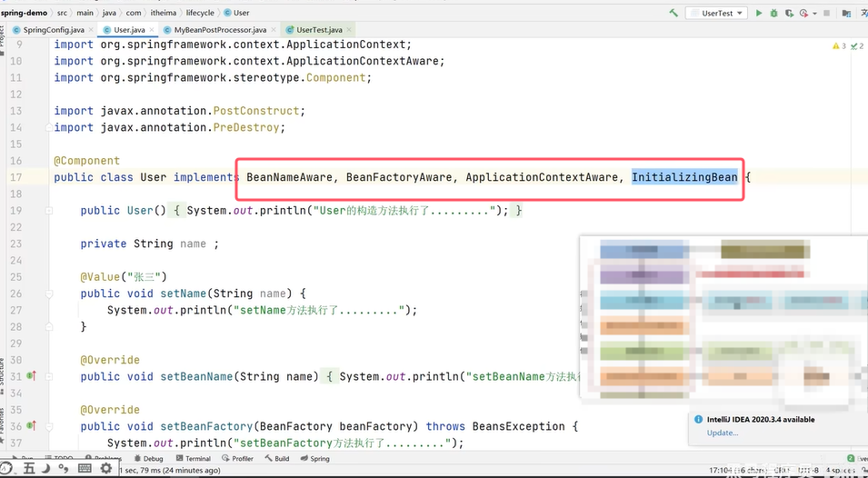The width and height of the screenshot is (868, 478).
Task: Click the lifecycle breadcrumb segment
Action: (199, 13)
